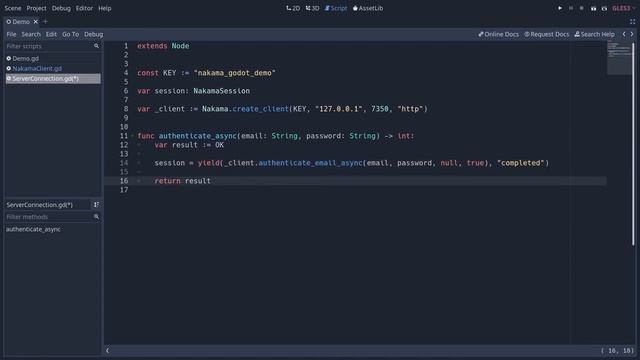Open the script editor Search menu
This screenshot has height=360, width=640.
click(31, 34)
